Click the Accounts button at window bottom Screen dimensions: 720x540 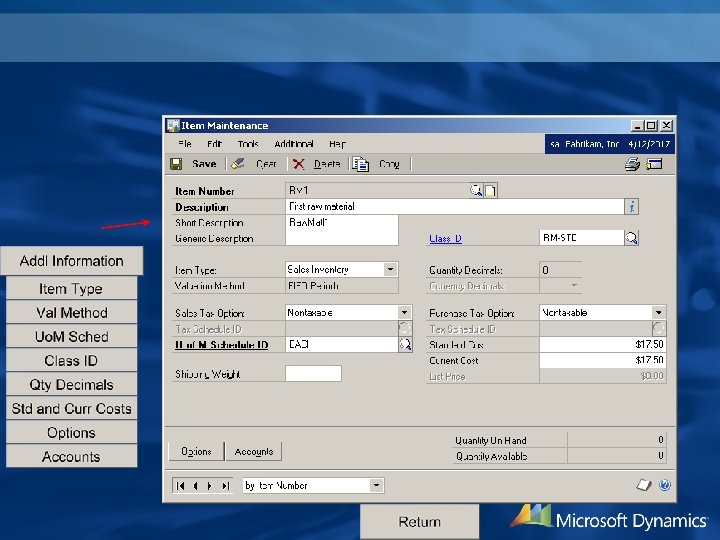253,451
